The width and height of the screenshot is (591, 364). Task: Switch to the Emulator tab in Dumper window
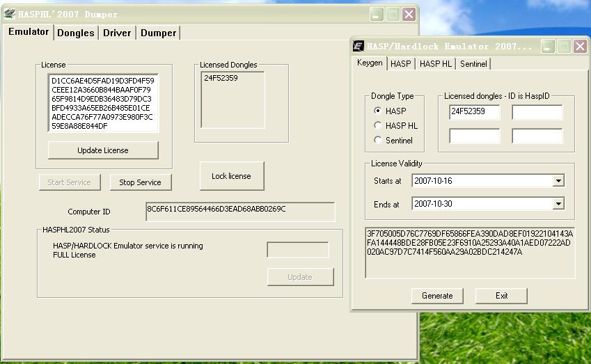point(29,31)
